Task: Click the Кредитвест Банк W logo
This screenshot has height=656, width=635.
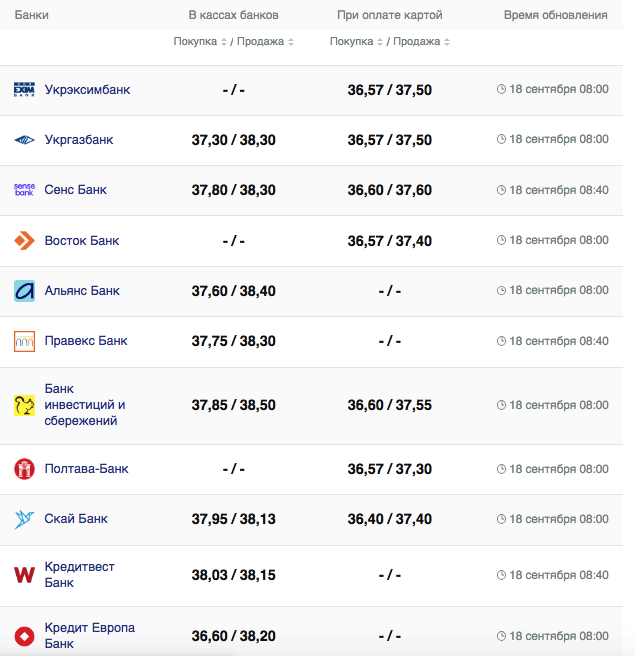Action: 24,575
